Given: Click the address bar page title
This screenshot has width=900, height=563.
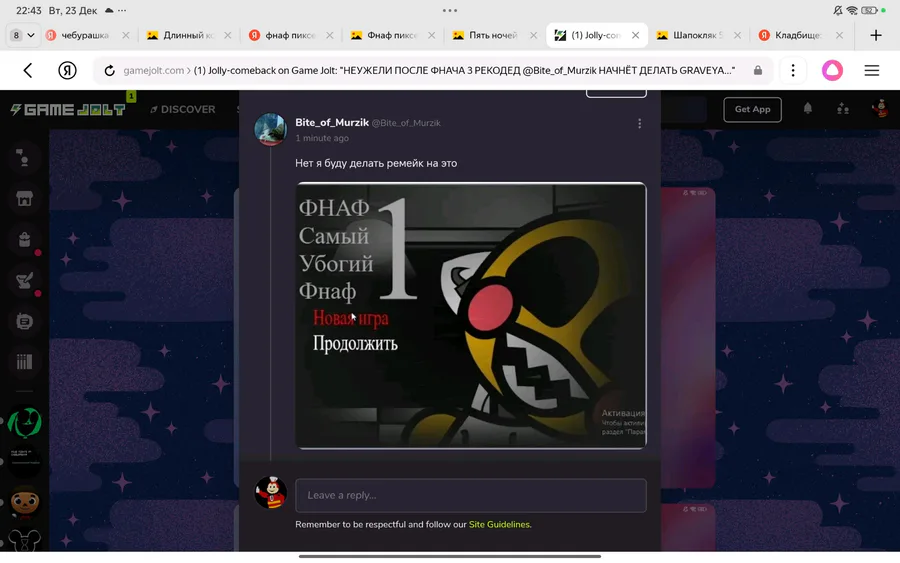Looking at the screenshot, I should click(464, 71).
